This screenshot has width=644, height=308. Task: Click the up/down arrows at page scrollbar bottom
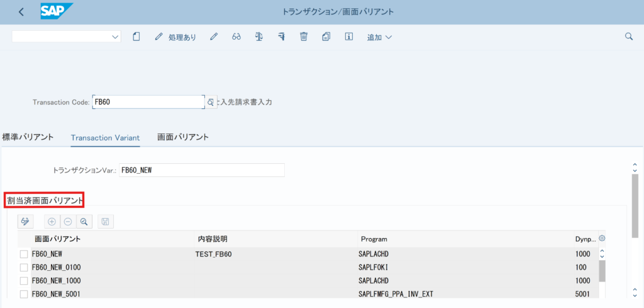pos(635,292)
